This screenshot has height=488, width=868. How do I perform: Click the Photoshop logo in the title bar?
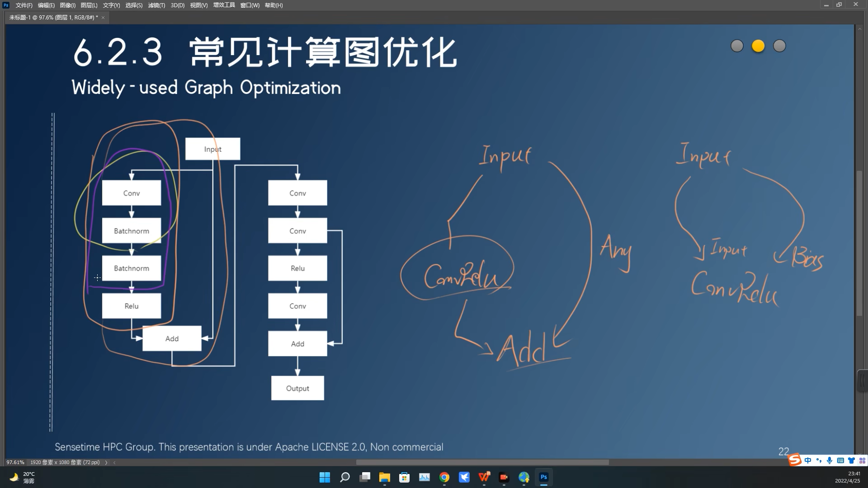click(6, 5)
